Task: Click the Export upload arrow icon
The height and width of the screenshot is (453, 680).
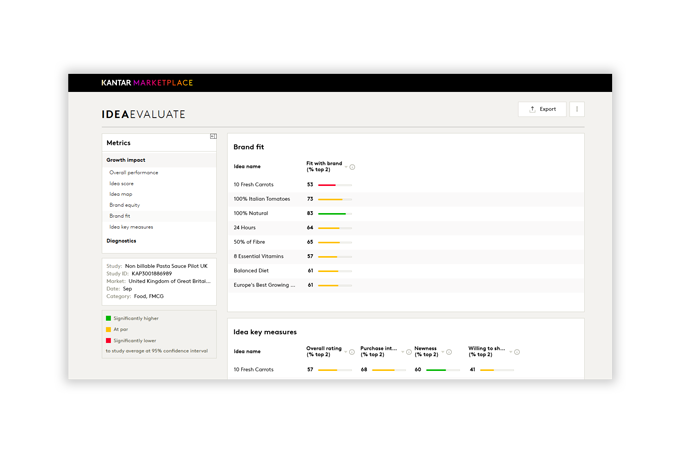Action: coord(532,109)
